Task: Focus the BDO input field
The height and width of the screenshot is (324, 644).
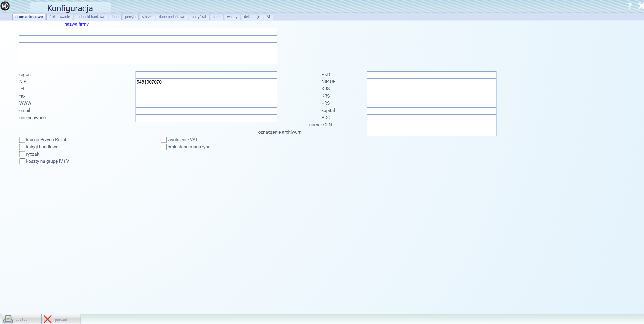Action: point(432,118)
